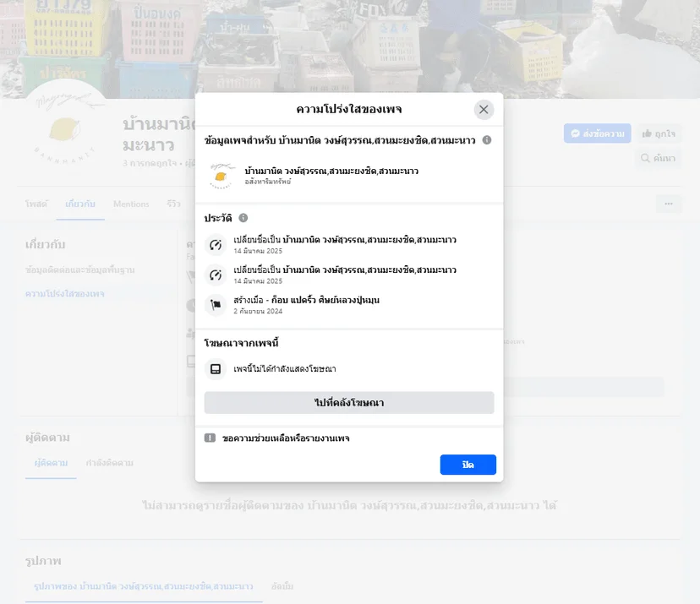Click the report icon beside ขอความช่วยเหลือหรือรายงานเพจ
The image size is (700, 604).
click(210, 438)
